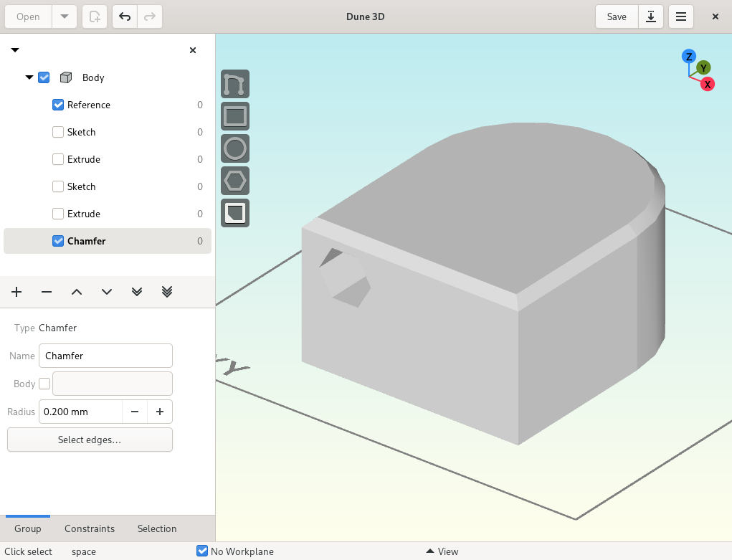Select the hexagon polygon tool
Image resolution: width=732 pixels, height=560 pixels.
coord(235,181)
